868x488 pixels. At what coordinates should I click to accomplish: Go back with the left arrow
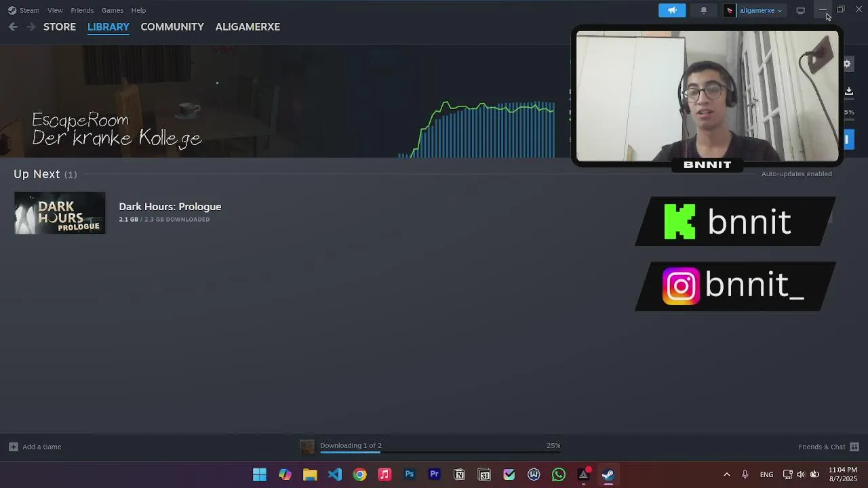pos(13,26)
